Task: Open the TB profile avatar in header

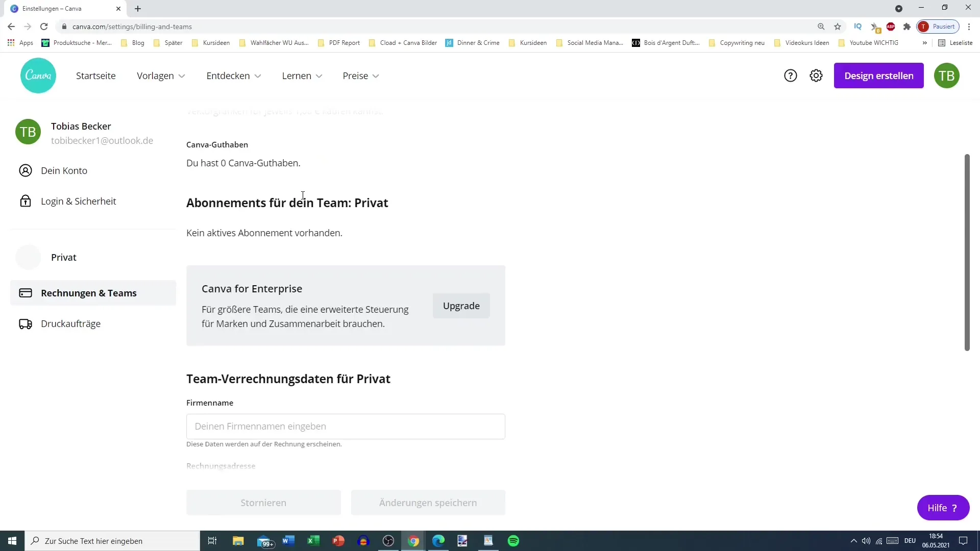Action: pos(947,76)
